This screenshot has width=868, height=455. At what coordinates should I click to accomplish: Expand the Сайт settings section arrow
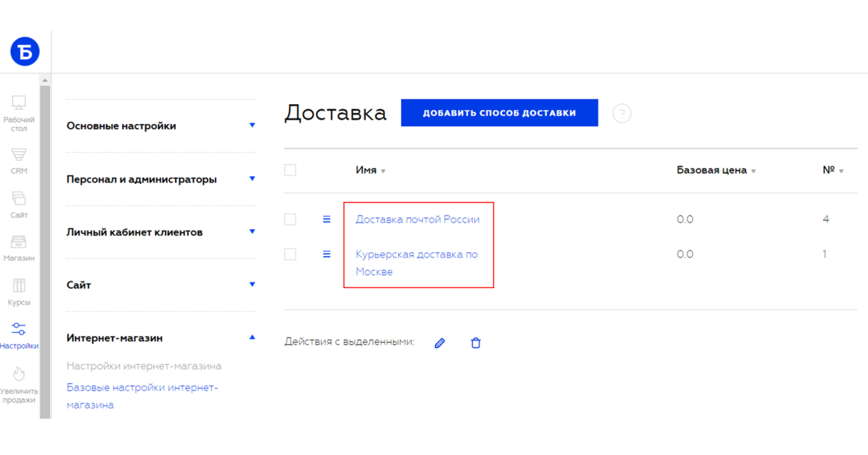click(252, 284)
